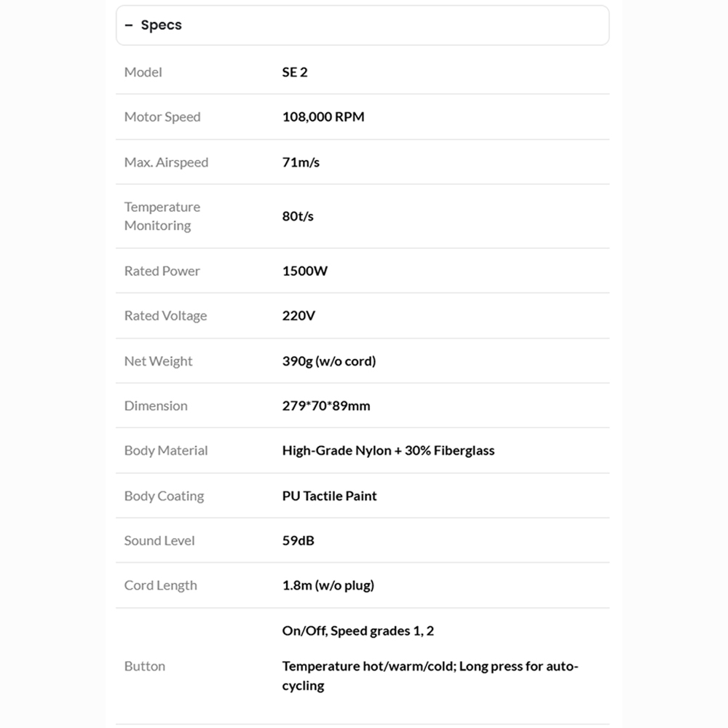Click the Motor Speed label
Viewport: 728px width, 728px height.
click(162, 116)
